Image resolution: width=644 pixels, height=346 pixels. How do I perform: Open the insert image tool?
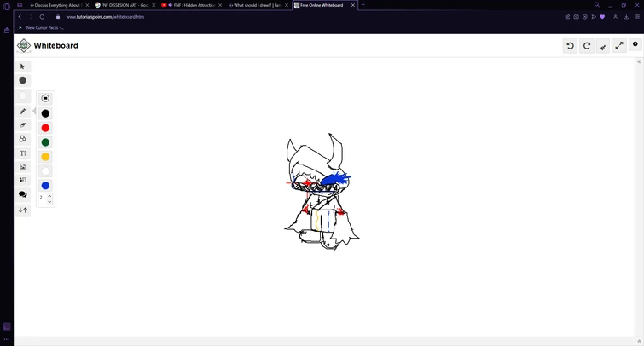point(22,167)
